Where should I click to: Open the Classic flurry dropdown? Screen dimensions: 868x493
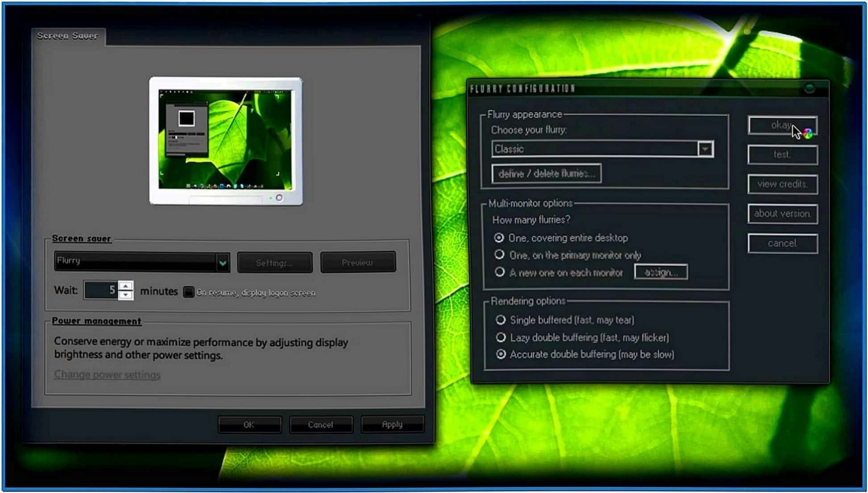[704, 149]
